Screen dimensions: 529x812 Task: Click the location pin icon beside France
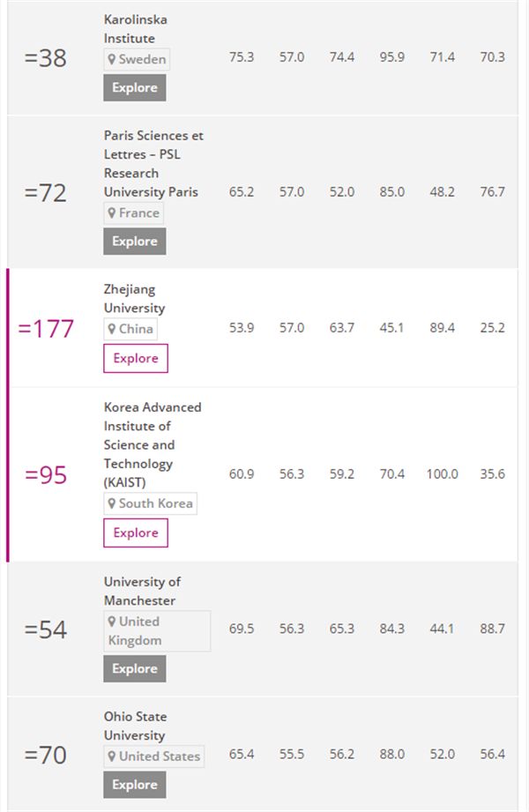click(112, 213)
